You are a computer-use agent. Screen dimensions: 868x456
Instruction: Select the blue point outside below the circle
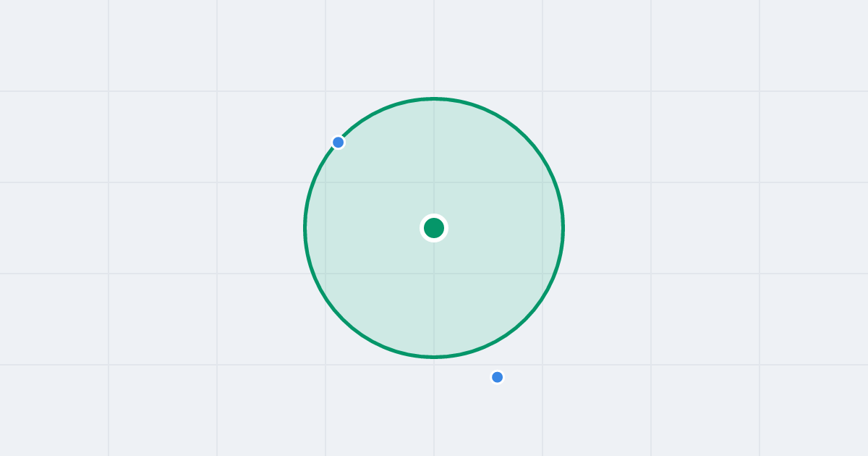click(x=497, y=377)
